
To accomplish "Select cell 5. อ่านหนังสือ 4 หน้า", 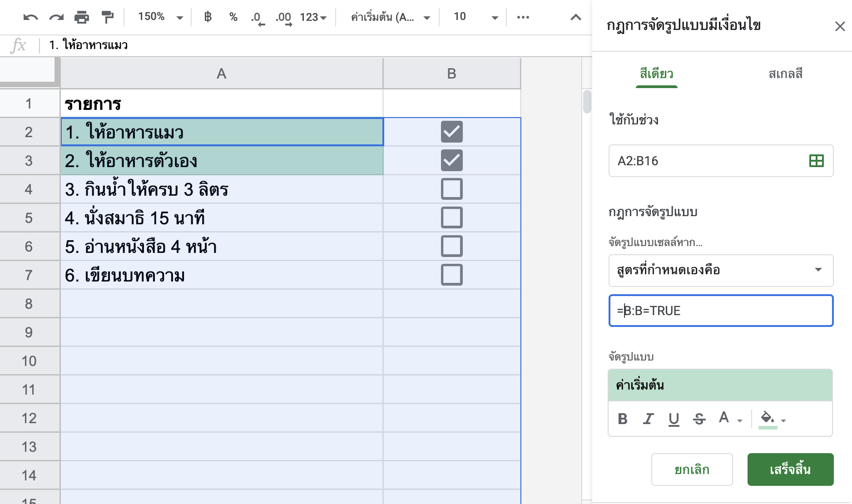I will click(222, 247).
